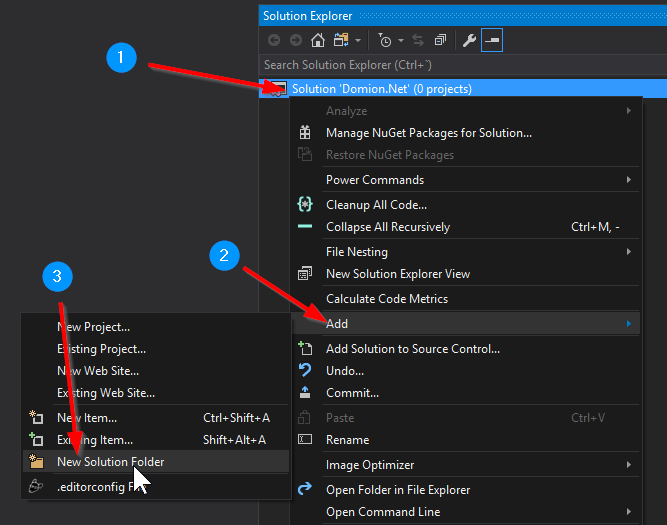This screenshot has width=667, height=525.
Task: Select the .editorconfig File entry
Action: click(156, 487)
